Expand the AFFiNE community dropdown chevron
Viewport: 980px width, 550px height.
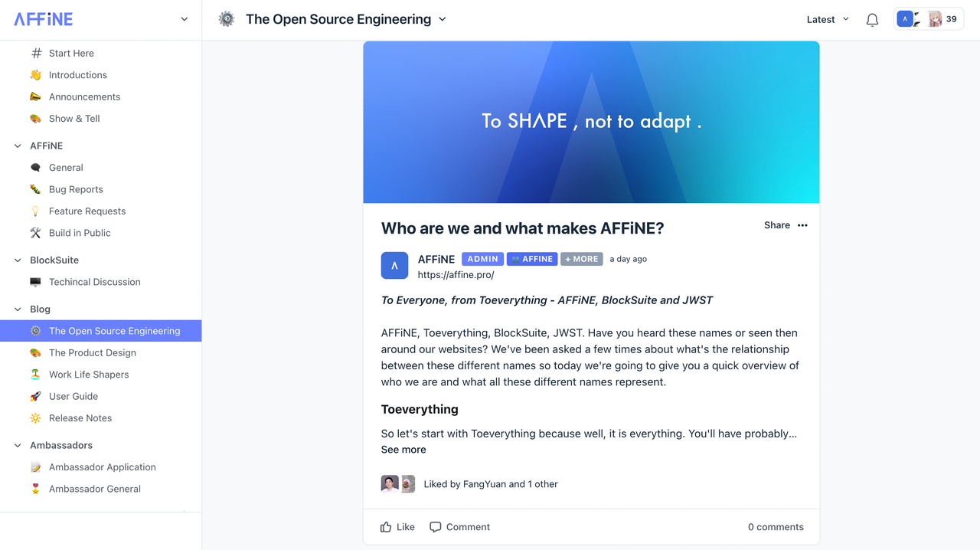point(184,19)
